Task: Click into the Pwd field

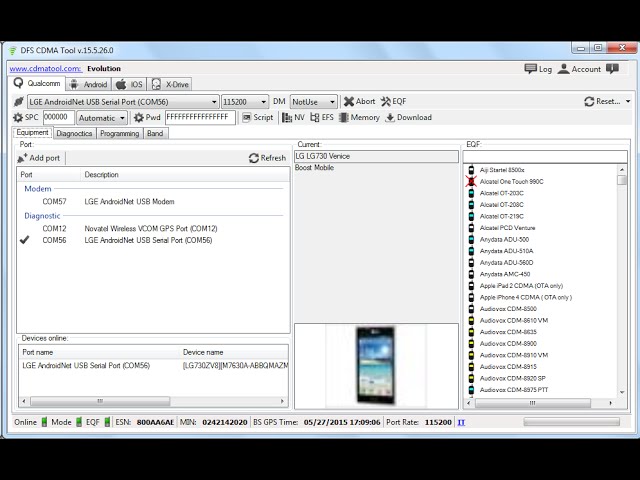Action: pyautogui.click(x=200, y=118)
